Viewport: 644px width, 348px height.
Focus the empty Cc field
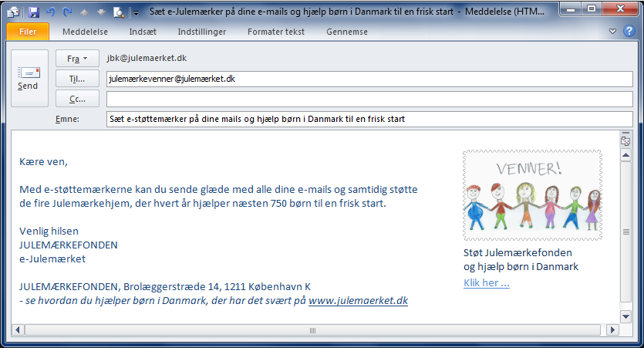pos(369,99)
